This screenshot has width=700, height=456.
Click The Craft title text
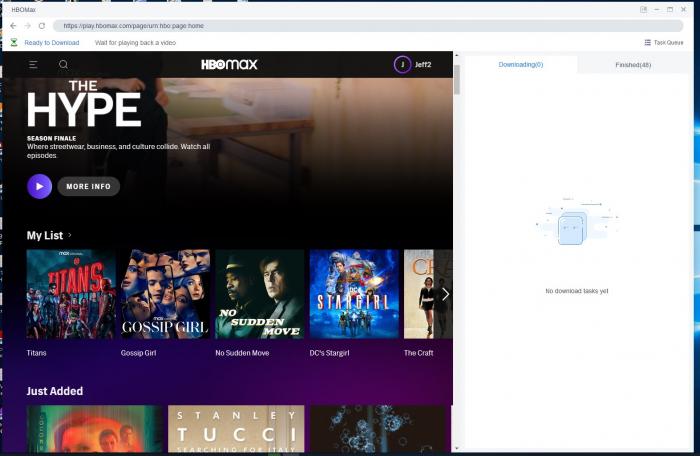tap(418, 353)
